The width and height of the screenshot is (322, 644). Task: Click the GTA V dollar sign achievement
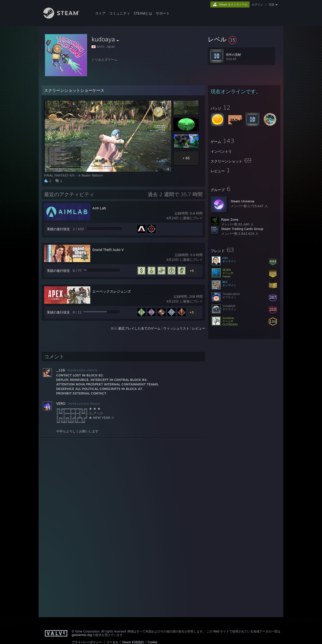pyautogui.click(x=141, y=271)
